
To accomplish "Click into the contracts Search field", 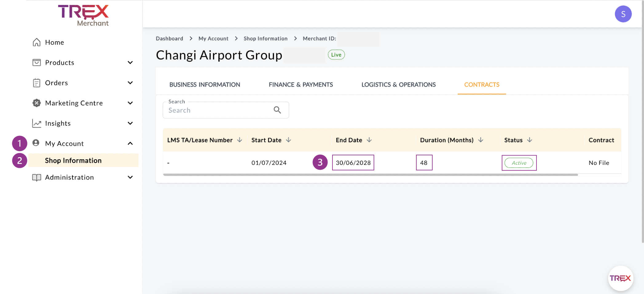I will click(218, 110).
